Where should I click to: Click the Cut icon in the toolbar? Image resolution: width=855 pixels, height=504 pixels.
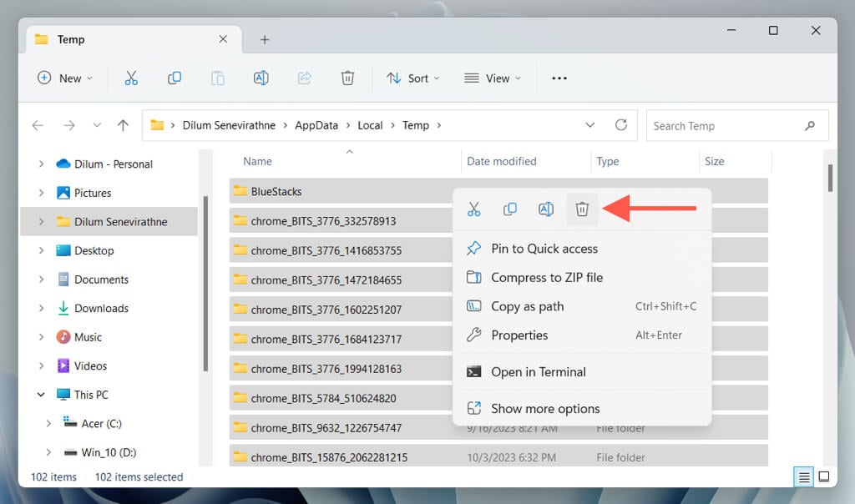[131, 78]
